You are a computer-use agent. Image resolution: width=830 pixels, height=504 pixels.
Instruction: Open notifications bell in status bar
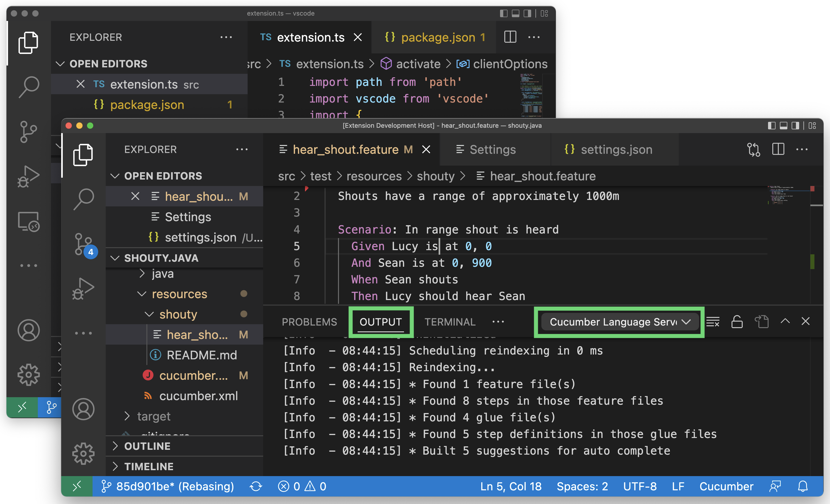tap(803, 486)
